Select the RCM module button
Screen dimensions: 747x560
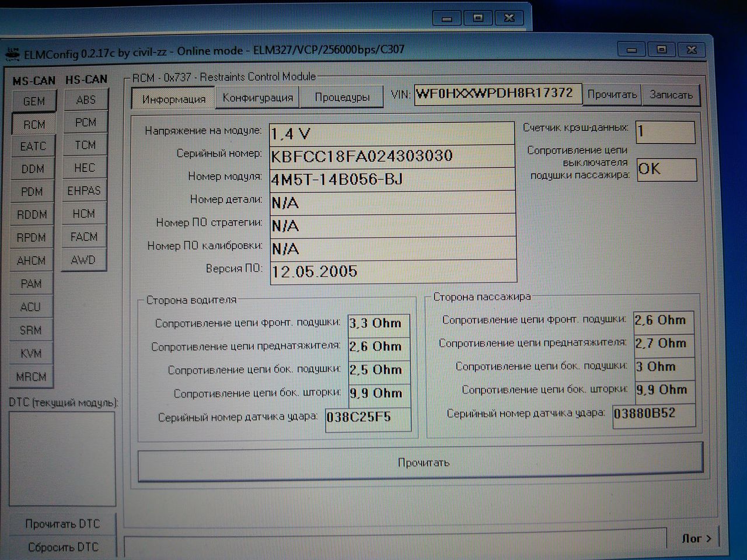(34, 124)
